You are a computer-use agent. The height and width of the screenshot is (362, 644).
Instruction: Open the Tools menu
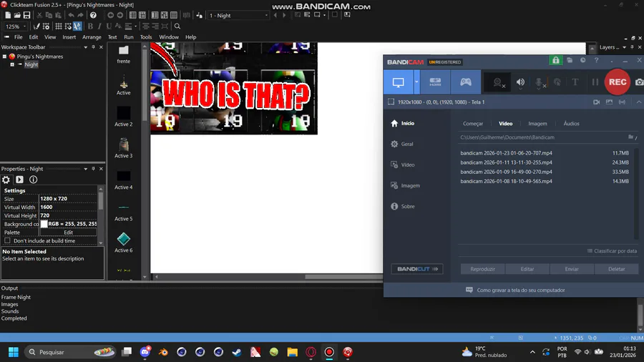tap(146, 37)
